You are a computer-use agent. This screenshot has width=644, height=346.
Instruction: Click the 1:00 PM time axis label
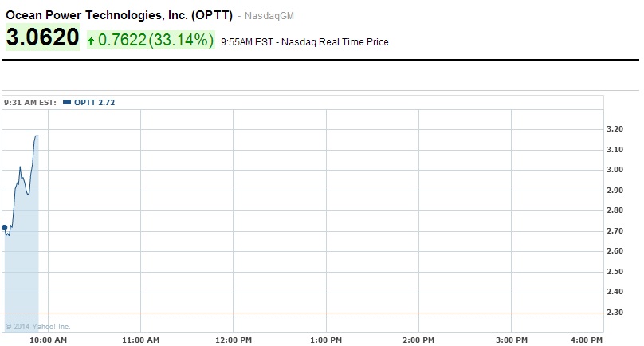coord(327,340)
